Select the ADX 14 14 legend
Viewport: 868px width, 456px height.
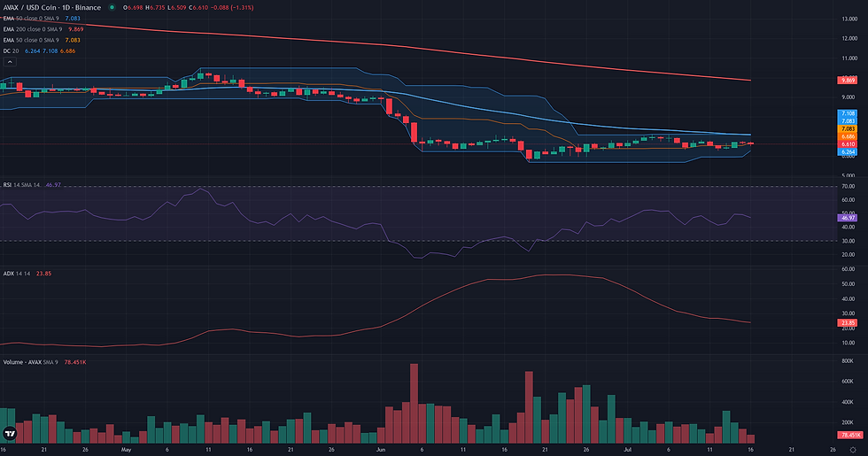[x=27, y=274]
